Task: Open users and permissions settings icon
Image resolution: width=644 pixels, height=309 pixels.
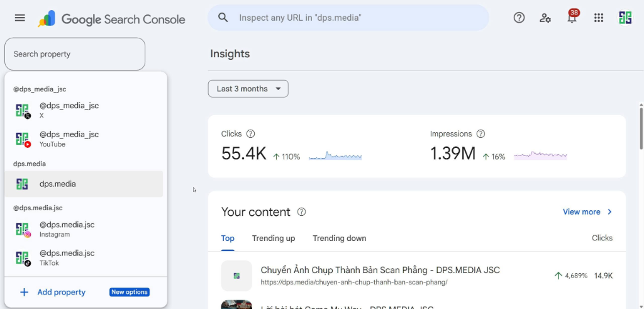Action: click(x=545, y=18)
